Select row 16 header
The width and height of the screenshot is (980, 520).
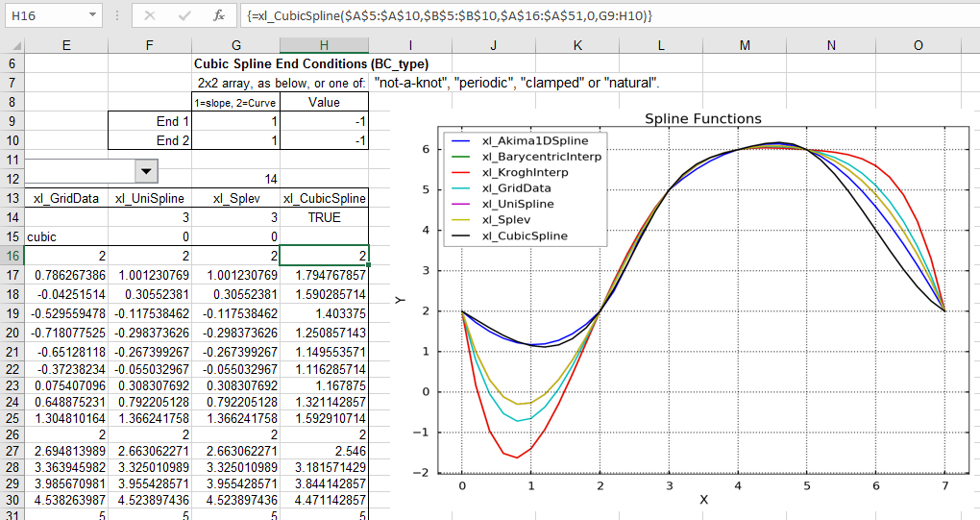click(12, 256)
